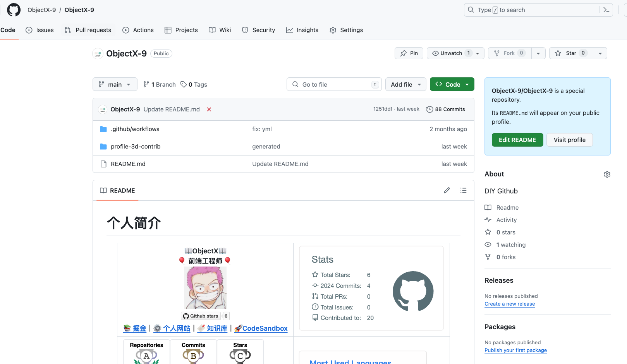Expand the Unwatch notifications dropdown arrow
The width and height of the screenshot is (627, 364).
[478, 53]
